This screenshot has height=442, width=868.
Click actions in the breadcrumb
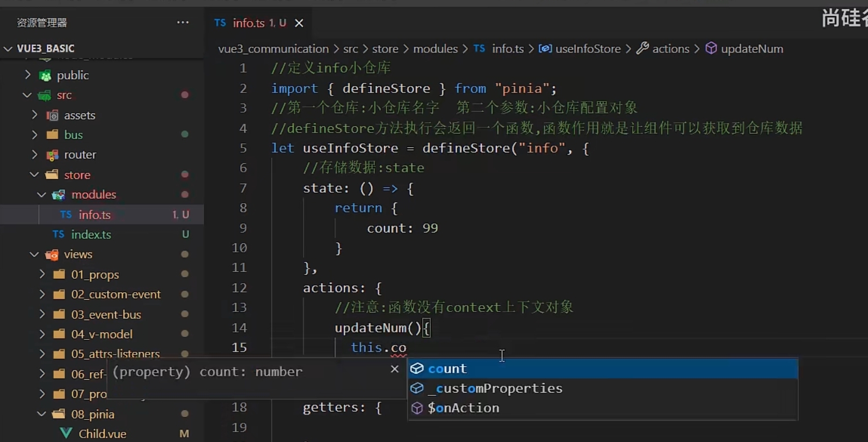(670, 49)
